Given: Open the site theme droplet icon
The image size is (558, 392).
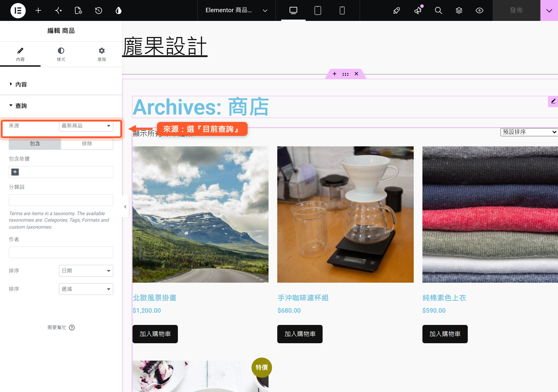Looking at the screenshot, I should click(x=118, y=10).
